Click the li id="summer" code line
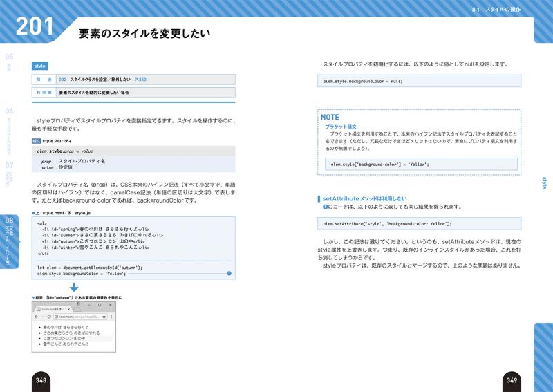 pyautogui.click(x=102, y=235)
